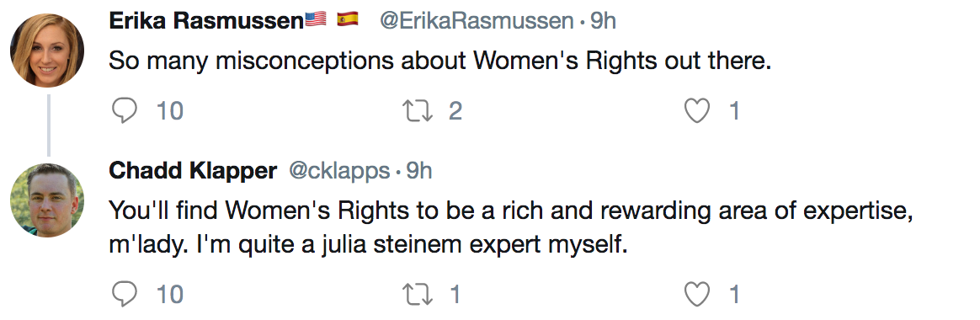The width and height of the screenshot is (980, 320).
Task: Like Erika's tweet with the heart icon
Action: 697,111
